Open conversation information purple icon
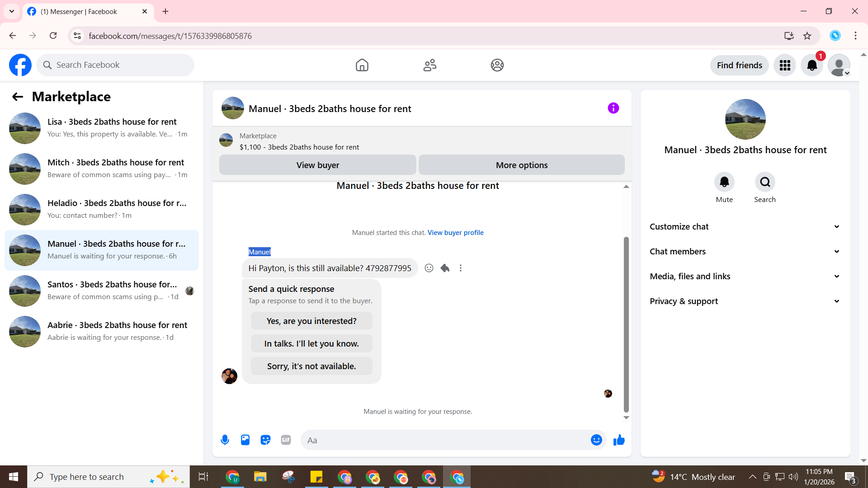The width and height of the screenshot is (868, 488). (613, 108)
